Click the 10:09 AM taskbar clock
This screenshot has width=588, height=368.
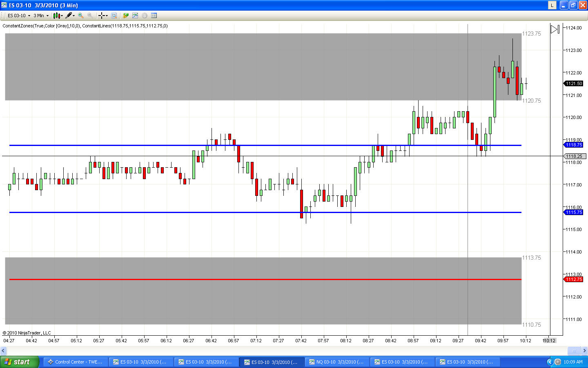(573, 362)
